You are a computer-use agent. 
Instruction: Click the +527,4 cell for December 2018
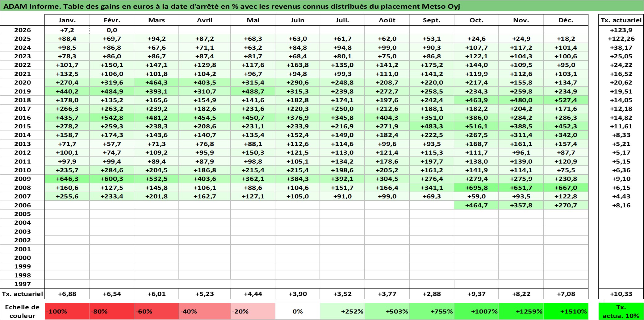click(x=566, y=100)
